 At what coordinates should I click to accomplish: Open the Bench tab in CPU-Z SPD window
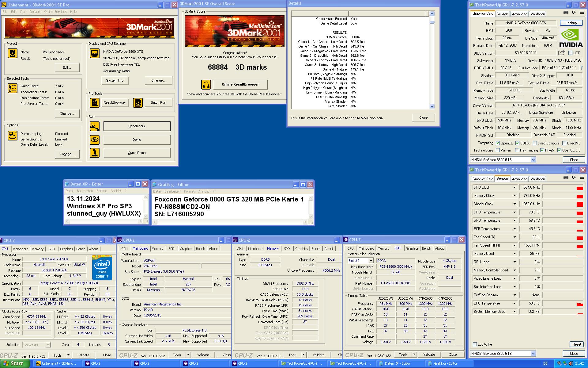pyautogui.click(x=426, y=248)
